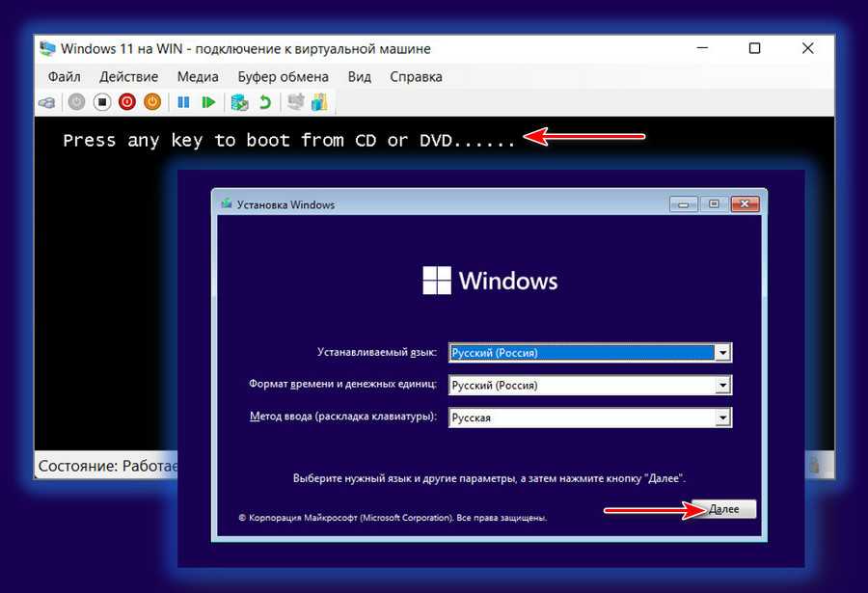Click the 'Далее' button

[x=723, y=509]
